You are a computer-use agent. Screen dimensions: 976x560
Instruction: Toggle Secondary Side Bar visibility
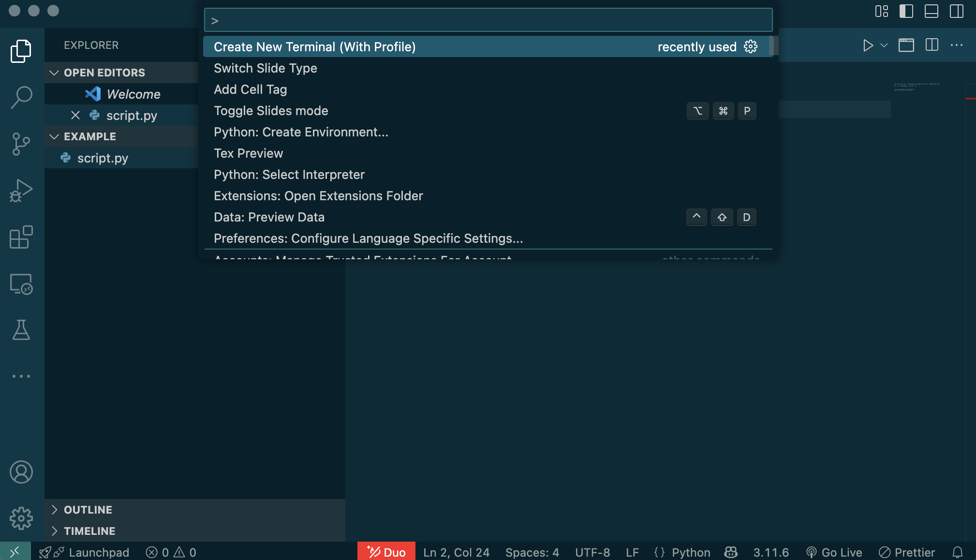point(956,11)
